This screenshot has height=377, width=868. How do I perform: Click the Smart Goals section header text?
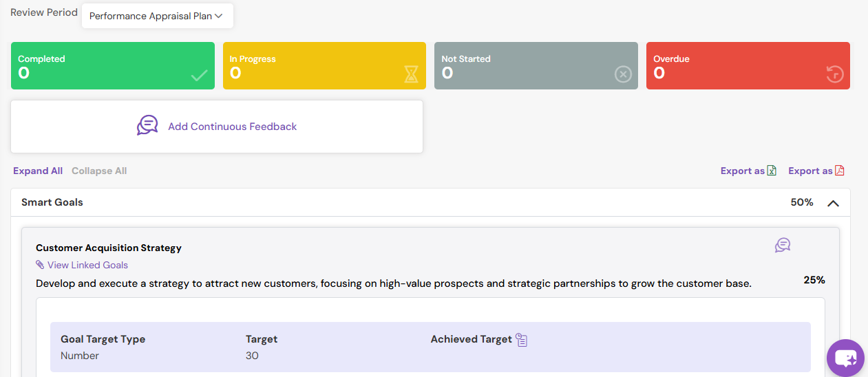(52, 202)
